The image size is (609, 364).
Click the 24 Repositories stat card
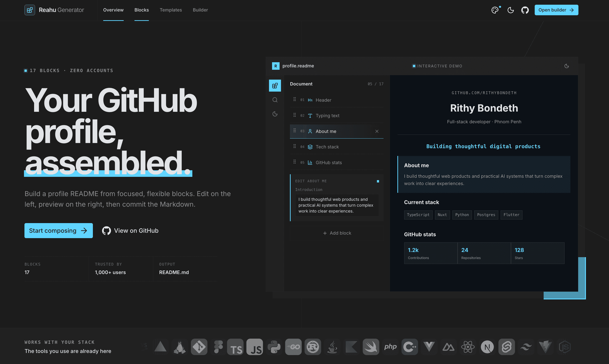[484, 253]
